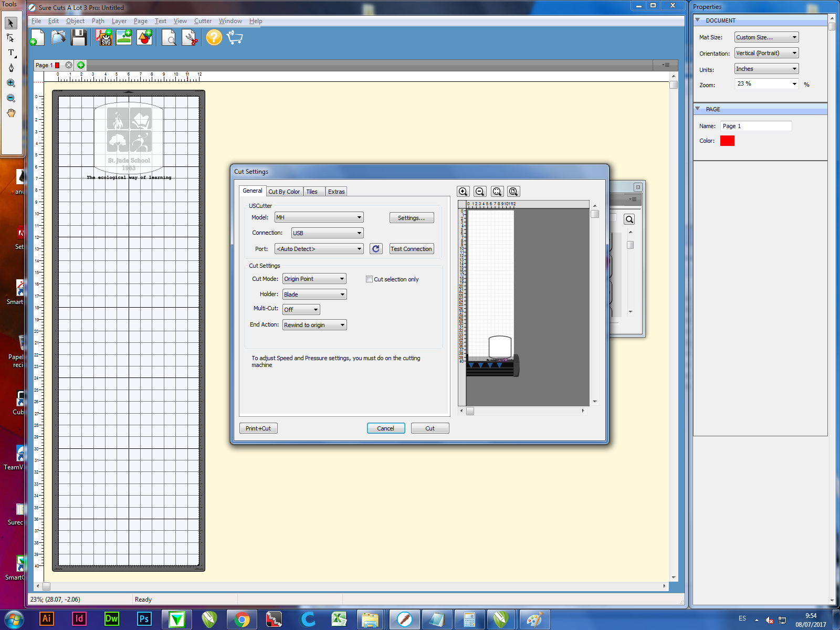The height and width of the screenshot is (630, 840).
Task: Click the cut preview vertical scrollbar thumb
Action: tap(595, 214)
